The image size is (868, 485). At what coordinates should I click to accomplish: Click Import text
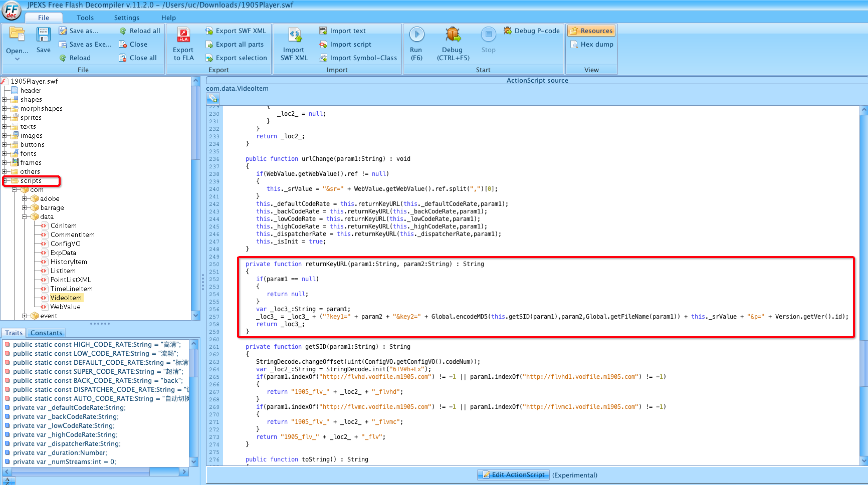343,31
